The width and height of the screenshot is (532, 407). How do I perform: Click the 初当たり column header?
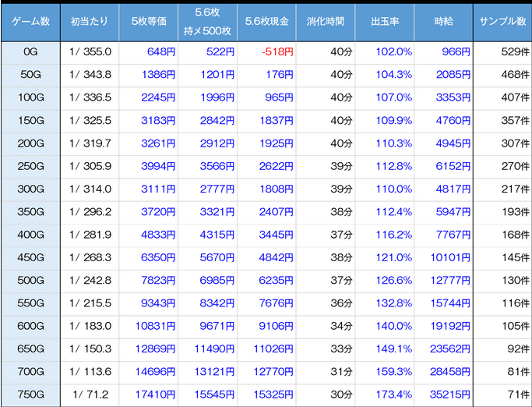(x=90, y=22)
